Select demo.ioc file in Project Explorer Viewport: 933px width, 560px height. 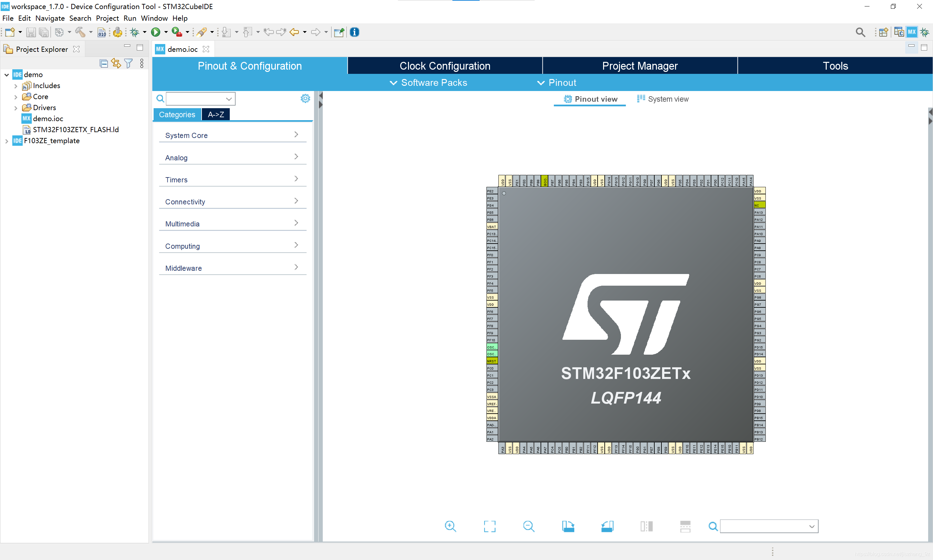[x=48, y=119]
